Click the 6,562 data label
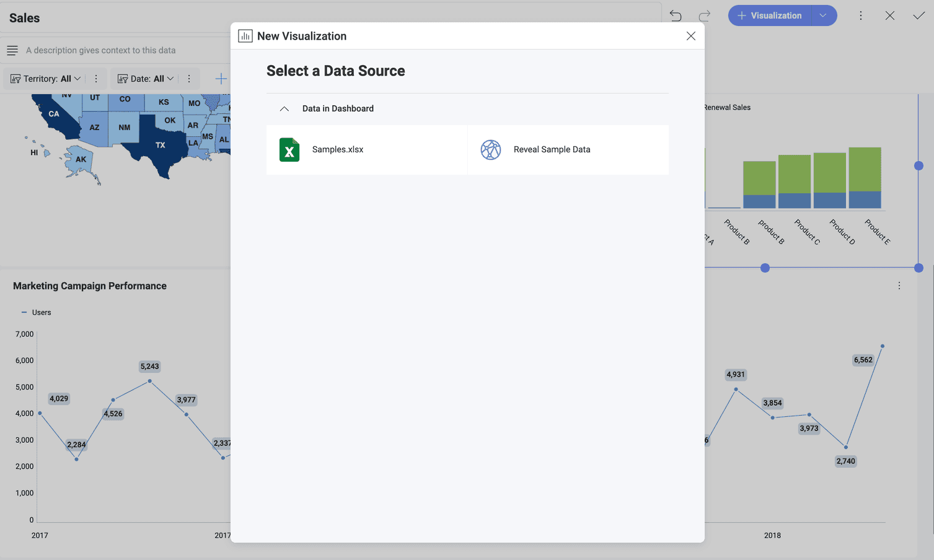 [x=863, y=360]
